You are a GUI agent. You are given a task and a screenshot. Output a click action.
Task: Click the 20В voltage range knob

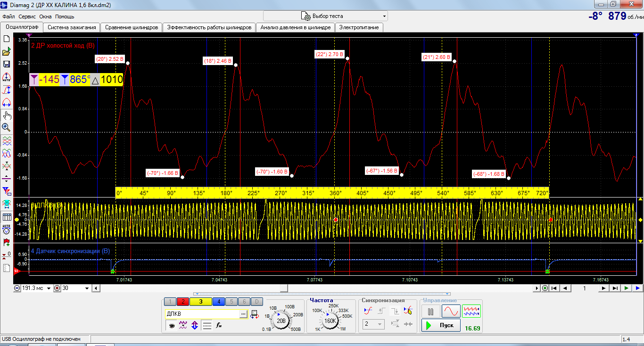[x=281, y=321]
